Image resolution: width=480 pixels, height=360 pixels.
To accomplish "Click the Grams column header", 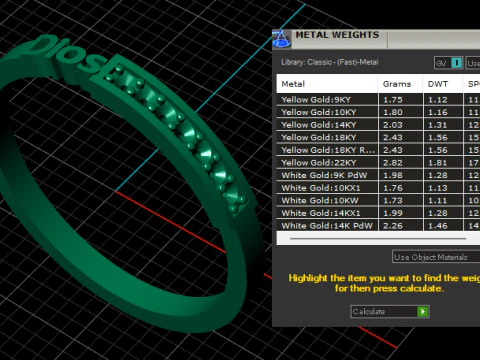I will 400,84.
